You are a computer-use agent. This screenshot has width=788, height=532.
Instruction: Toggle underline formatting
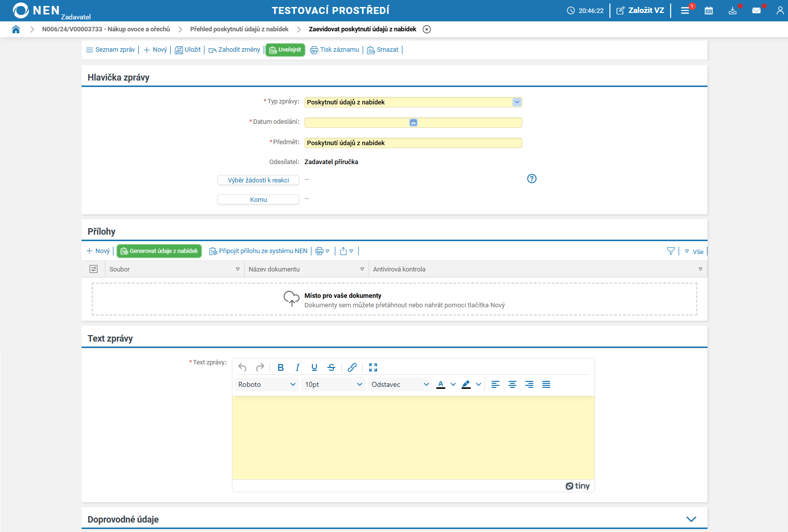coord(314,367)
